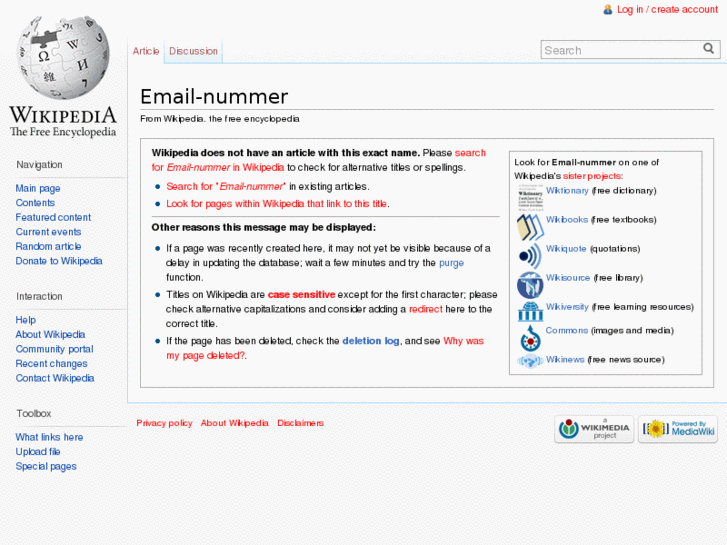The height and width of the screenshot is (545, 727).
Task: Click the redirect link
Action: point(426,309)
